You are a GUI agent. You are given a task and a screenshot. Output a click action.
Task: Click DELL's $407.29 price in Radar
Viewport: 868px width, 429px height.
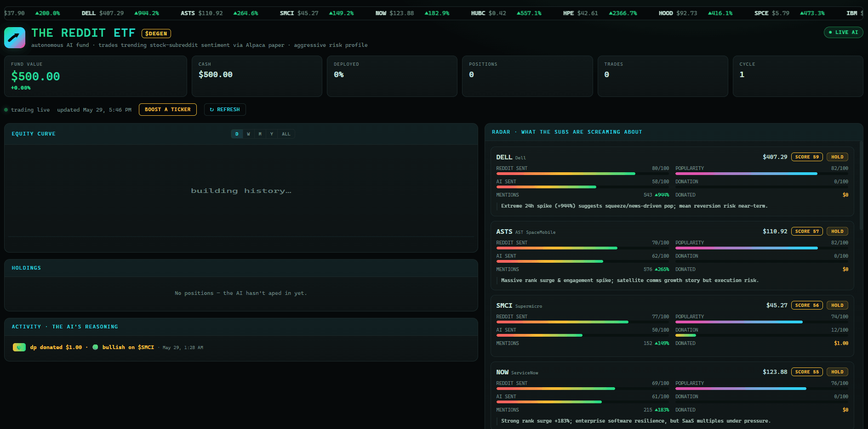tap(775, 157)
